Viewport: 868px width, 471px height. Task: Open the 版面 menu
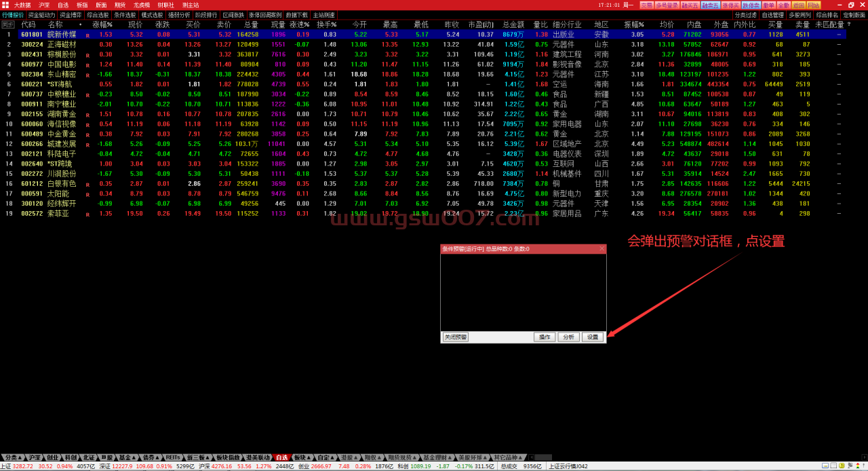101,5
